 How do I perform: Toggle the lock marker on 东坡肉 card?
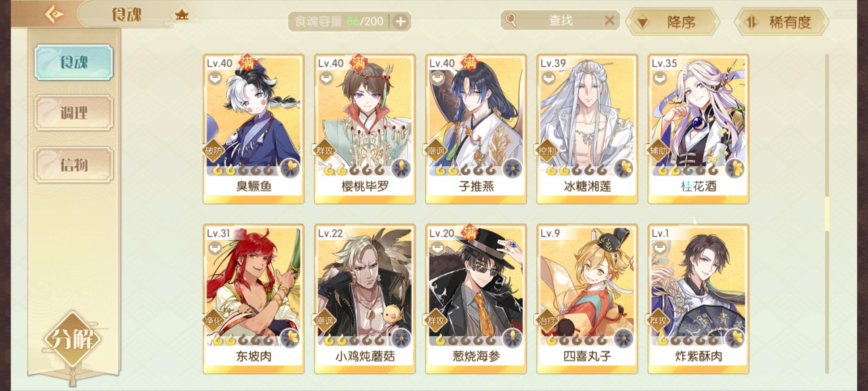(215, 248)
